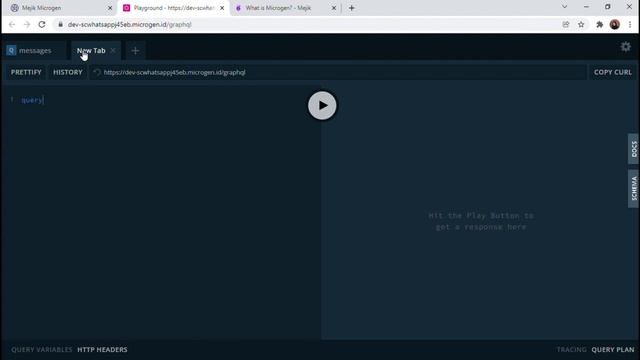
Task: Expand the DOCS side panel
Action: coord(633,149)
